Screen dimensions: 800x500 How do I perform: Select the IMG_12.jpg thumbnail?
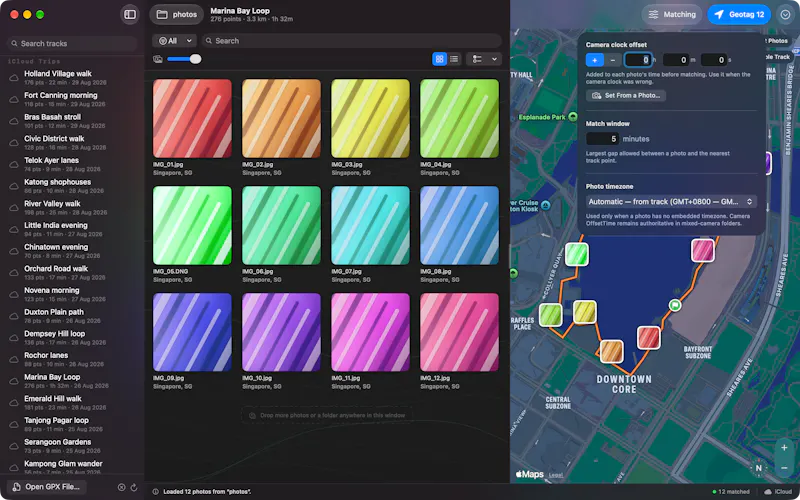tap(459, 332)
